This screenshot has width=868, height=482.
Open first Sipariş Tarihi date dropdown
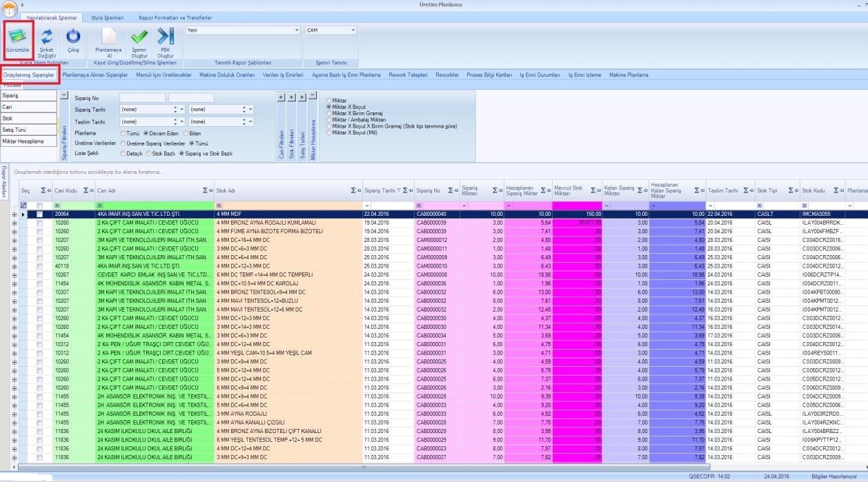(182, 109)
